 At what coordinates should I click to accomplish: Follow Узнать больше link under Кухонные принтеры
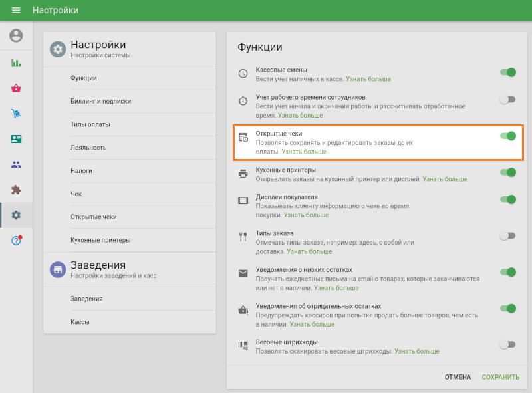[445, 179]
